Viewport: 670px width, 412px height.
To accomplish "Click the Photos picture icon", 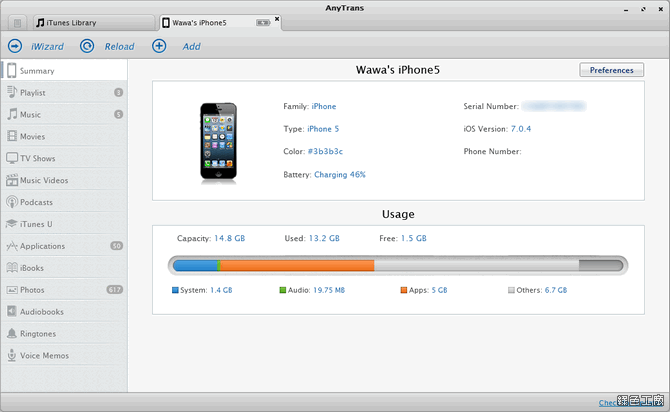I will pyautogui.click(x=12, y=290).
